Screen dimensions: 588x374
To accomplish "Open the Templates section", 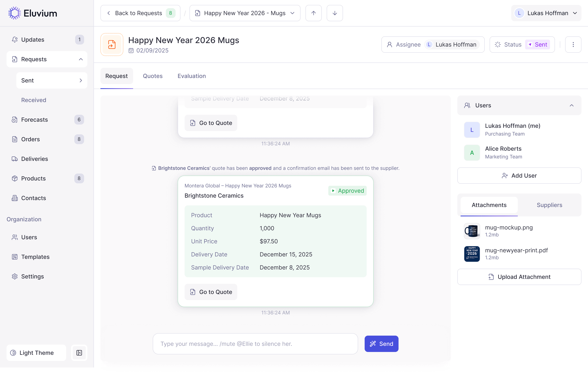I will click(35, 257).
